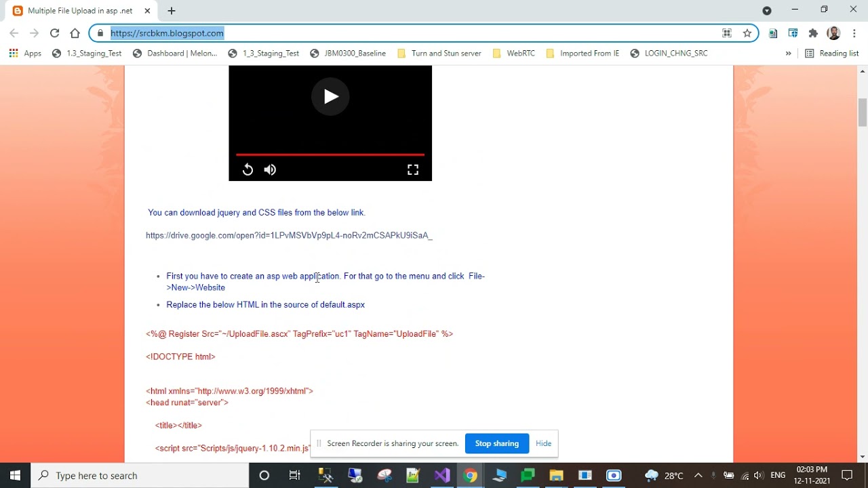Go back to the previous page
This screenshot has height=488, width=868.
(14, 33)
